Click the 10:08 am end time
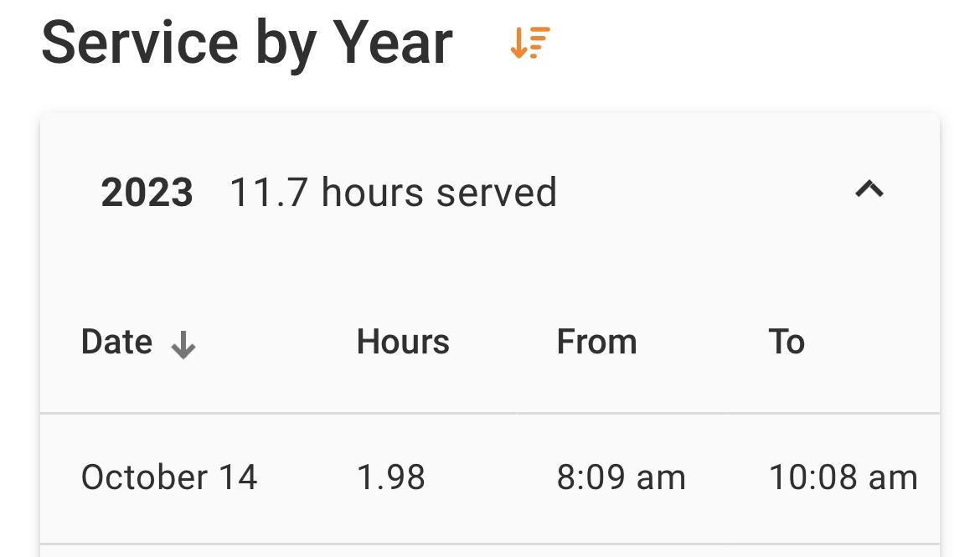The image size is (980, 557). point(843,477)
